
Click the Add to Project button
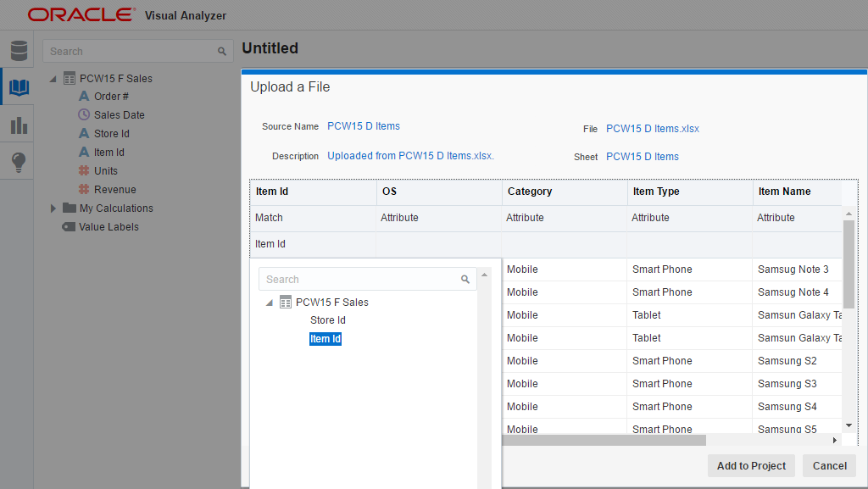coord(751,466)
